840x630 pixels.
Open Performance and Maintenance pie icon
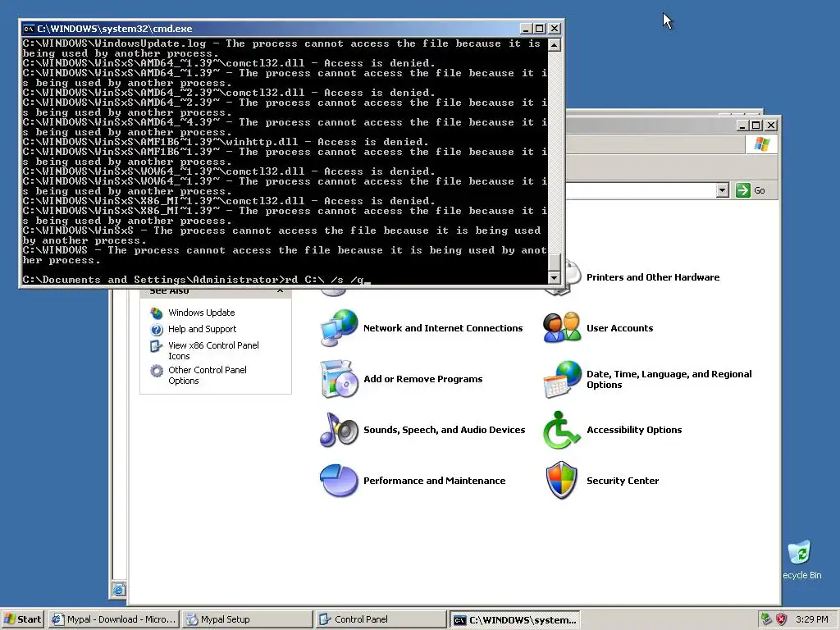point(339,481)
